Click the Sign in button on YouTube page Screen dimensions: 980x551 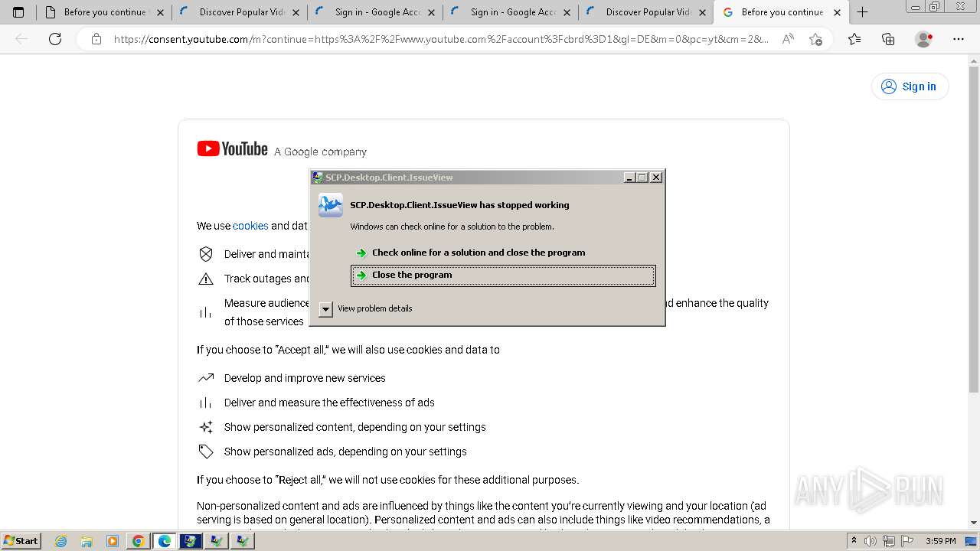910,86
